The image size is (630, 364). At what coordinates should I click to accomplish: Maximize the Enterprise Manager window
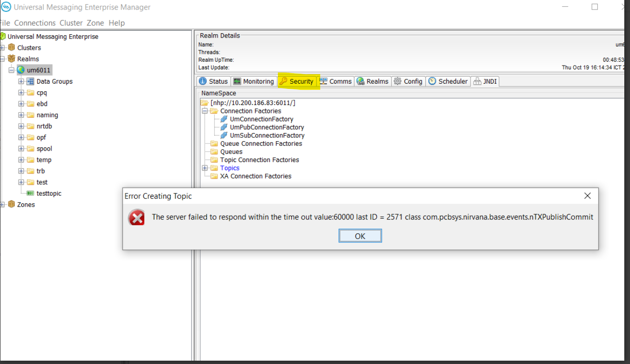point(595,7)
